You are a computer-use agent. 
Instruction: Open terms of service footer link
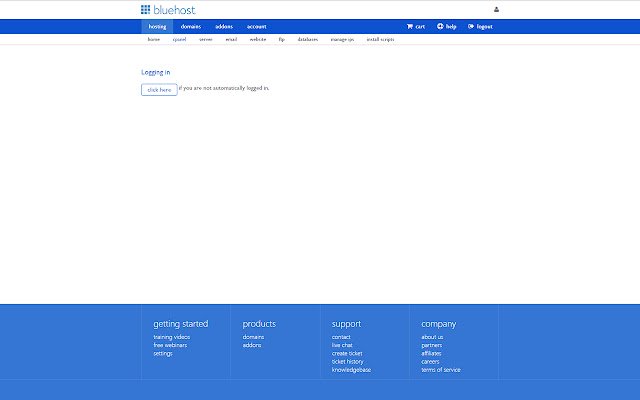tap(441, 370)
